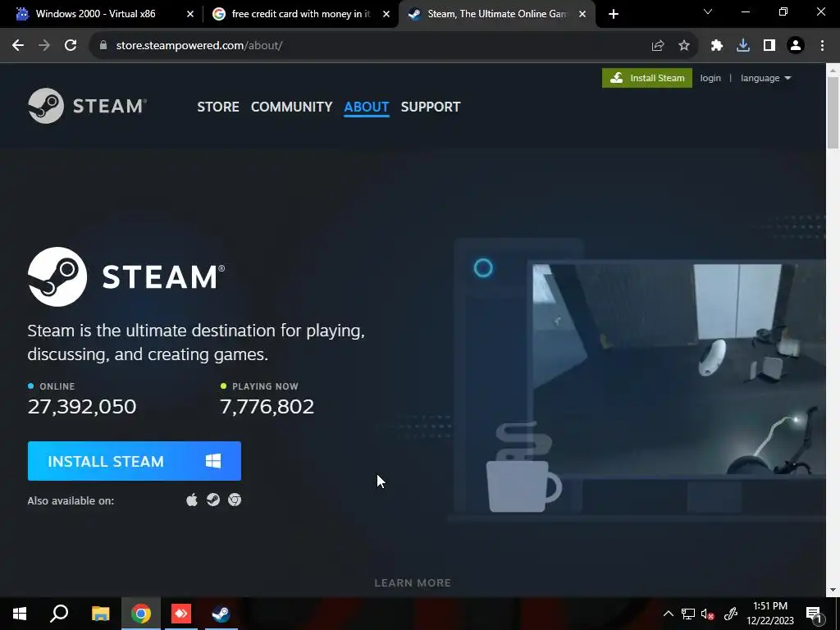Image resolution: width=840 pixels, height=630 pixels.
Task: Toggle Chrome side panel
Action: pyautogui.click(x=769, y=46)
